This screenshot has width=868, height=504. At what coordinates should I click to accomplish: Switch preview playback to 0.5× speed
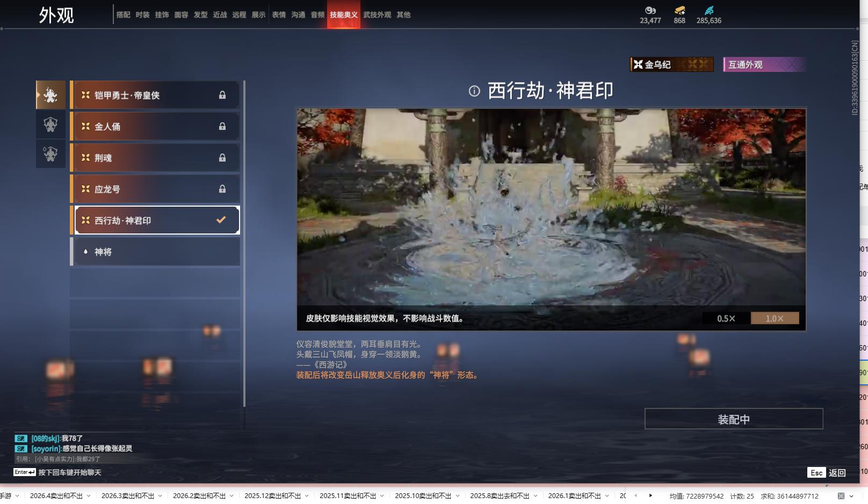coord(726,318)
